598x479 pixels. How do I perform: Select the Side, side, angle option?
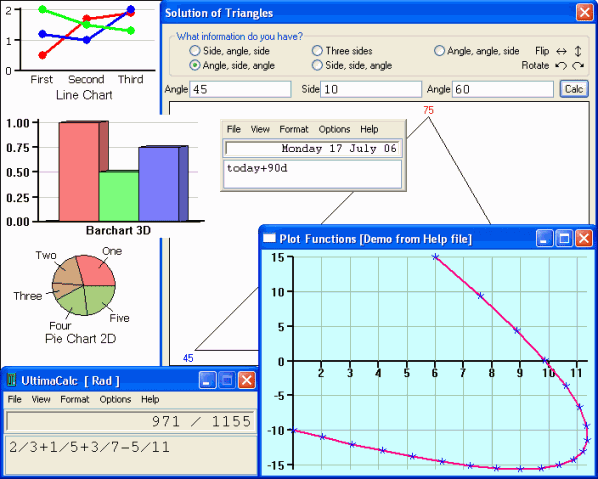pos(352,66)
